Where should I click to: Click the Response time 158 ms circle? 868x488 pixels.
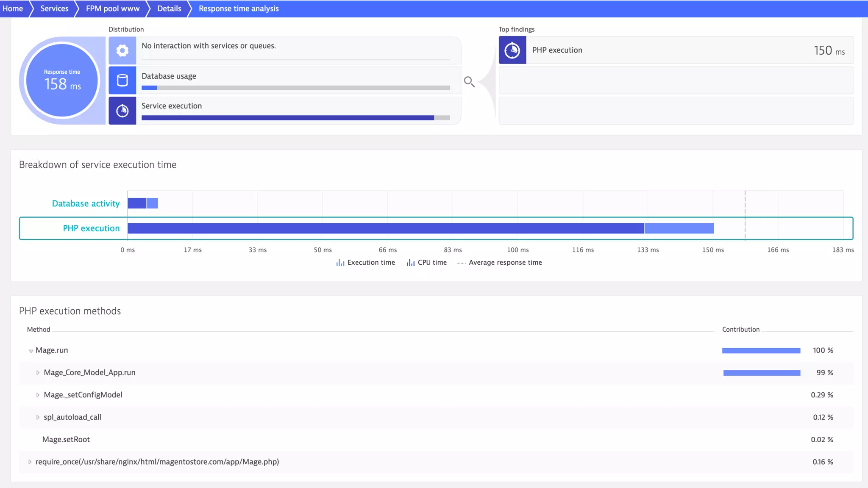(62, 80)
